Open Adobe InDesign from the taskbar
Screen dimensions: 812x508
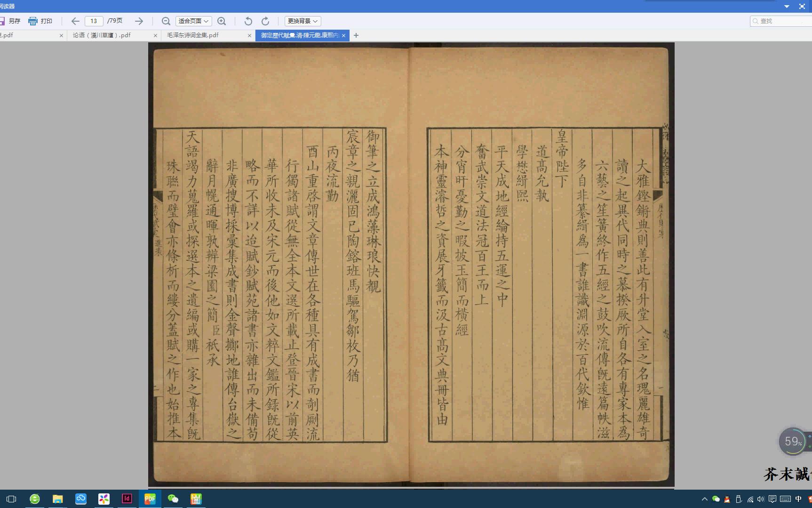coord(127,499)
